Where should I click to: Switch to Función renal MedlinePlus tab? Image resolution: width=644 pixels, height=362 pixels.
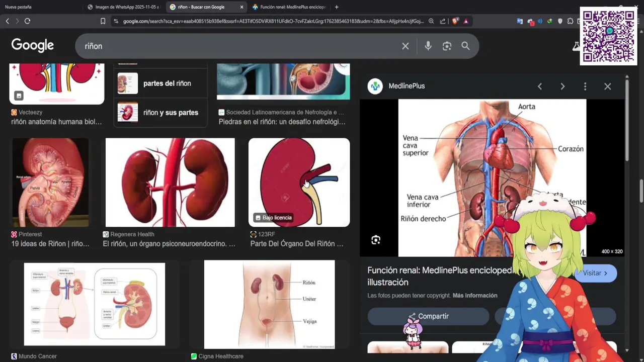[289, 7]
